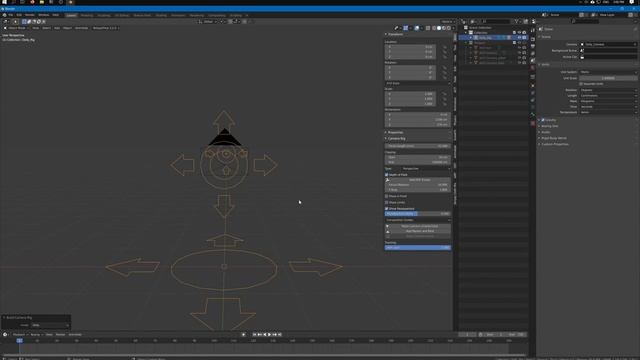Open the View menu in the 3D viewport header
640x360 pixels.
[x=36, y=28]
